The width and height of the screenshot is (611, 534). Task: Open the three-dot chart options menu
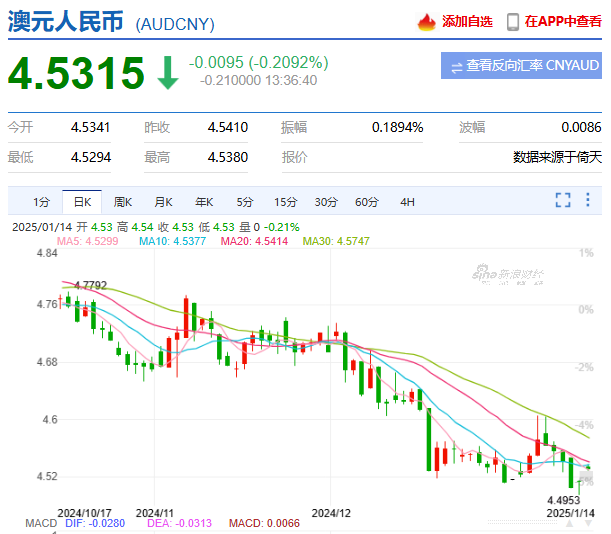click(590, 201)
